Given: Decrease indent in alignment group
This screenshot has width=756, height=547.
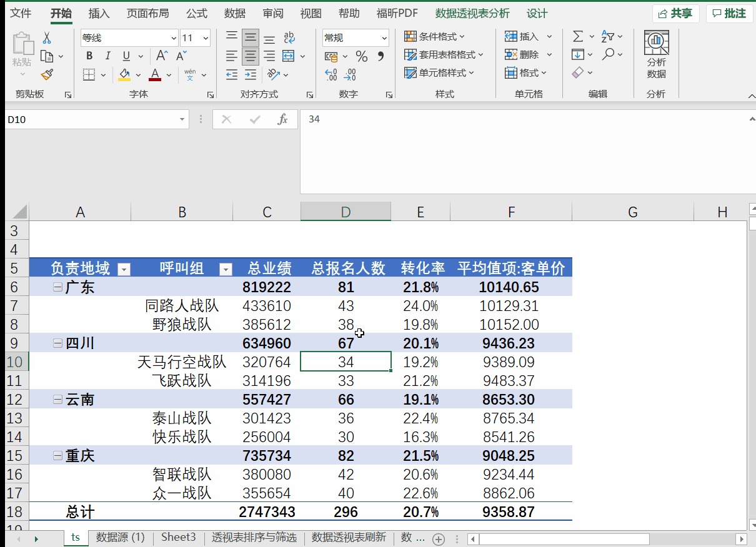Looking at the screenshot, I should [232, 75].
